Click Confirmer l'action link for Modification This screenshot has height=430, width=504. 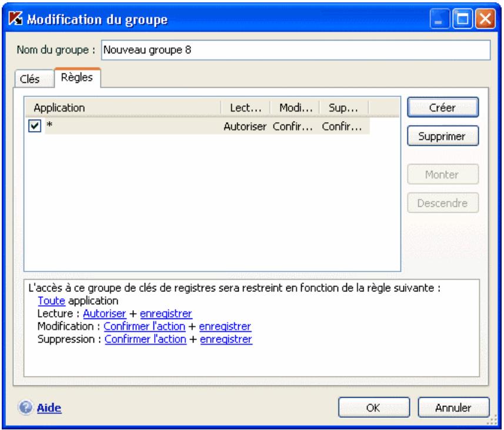coord(144,326)
